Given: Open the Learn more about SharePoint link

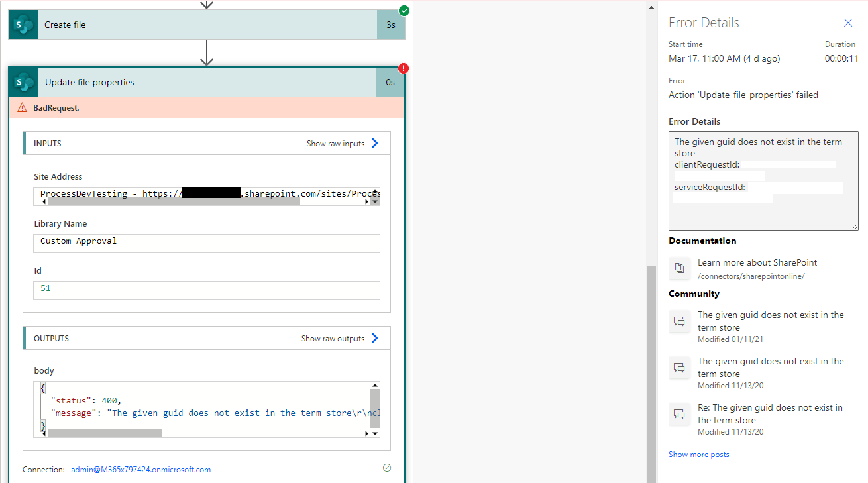Looking at the screenshot, I should pyautogui.click(x=757, y=262).
